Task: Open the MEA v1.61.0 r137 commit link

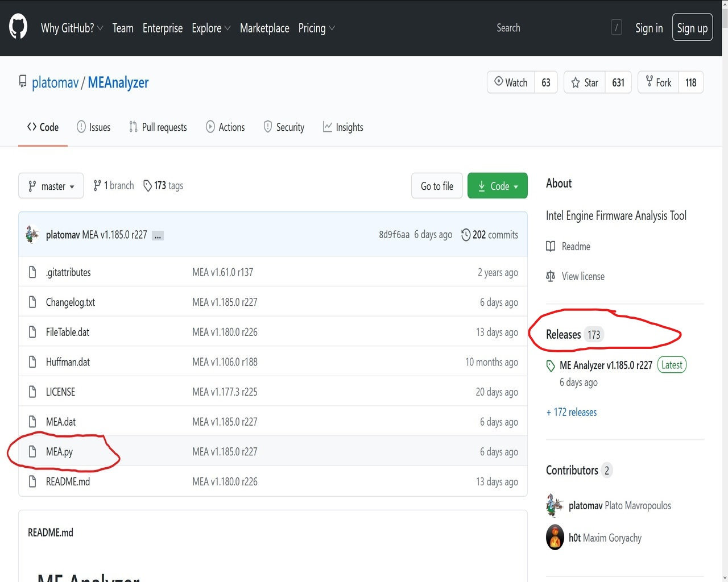Action: pos(222,272)
